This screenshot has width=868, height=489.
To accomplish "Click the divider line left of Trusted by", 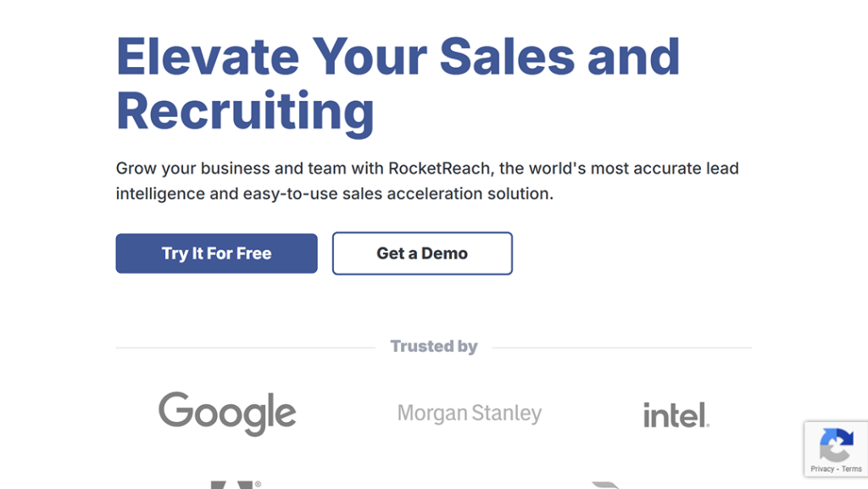I will 245,348.
